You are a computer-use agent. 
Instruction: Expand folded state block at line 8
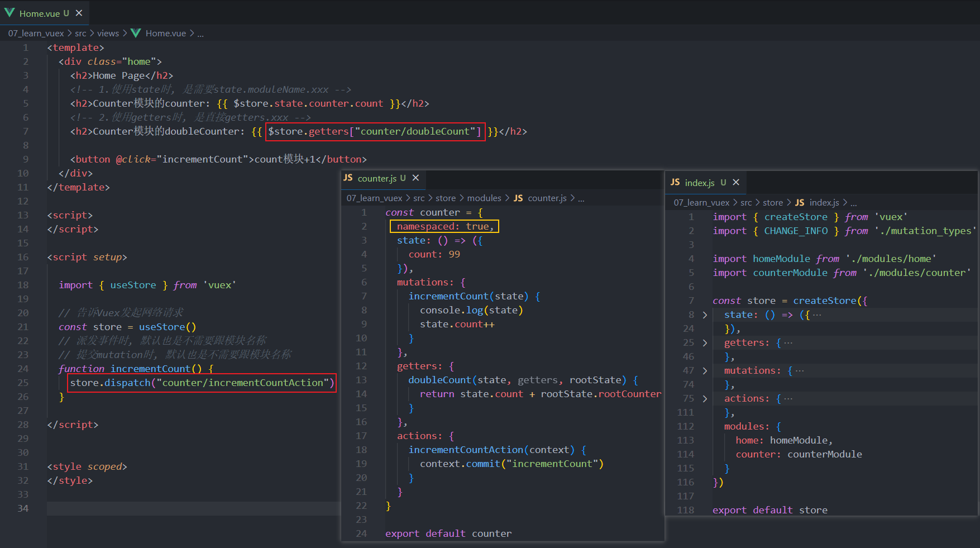click(705, 315)
